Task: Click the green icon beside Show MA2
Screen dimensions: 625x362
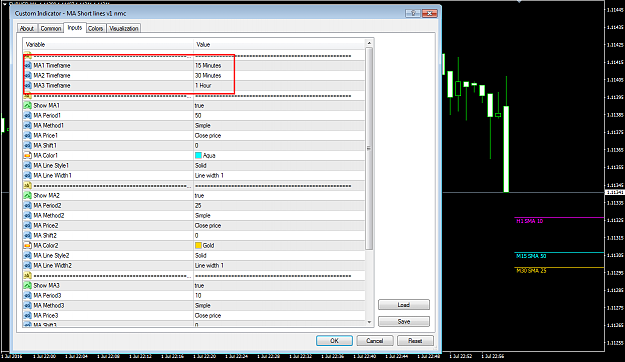Action: tap(28, 196)
